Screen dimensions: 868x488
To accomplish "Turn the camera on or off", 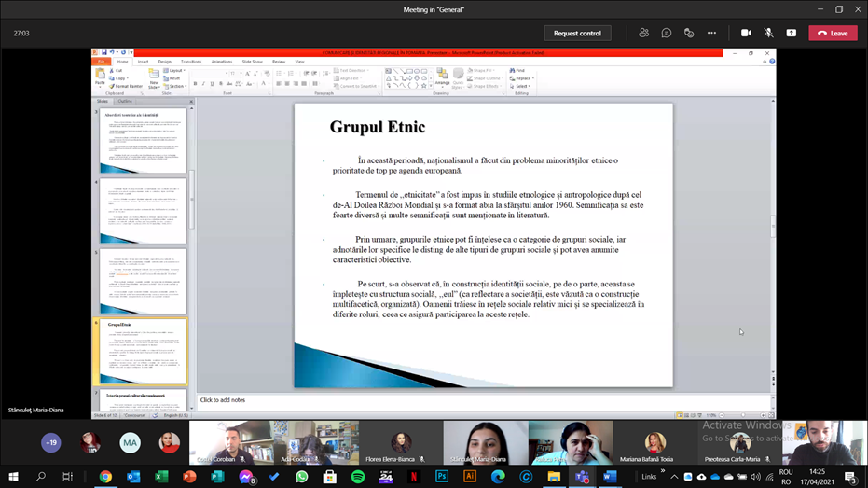I will point(746,33).
